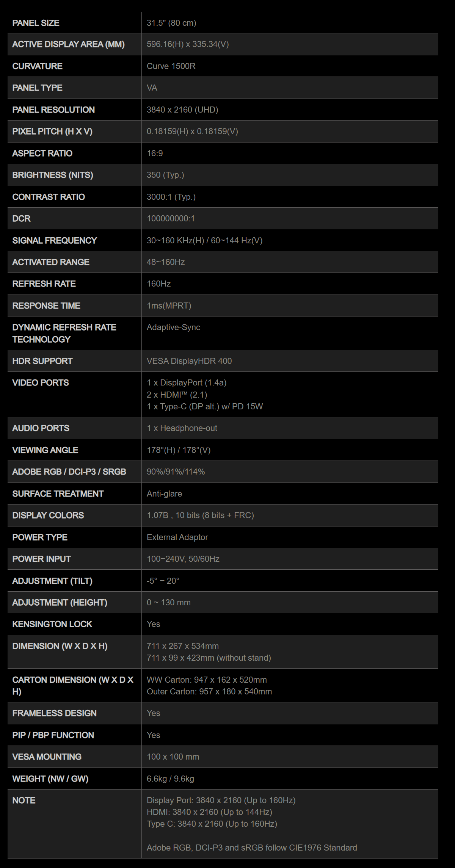Image resolution: width=455 pixels, height=868 pixels.
Task: Click the 1 x DisplayPort (1.4a) line
Action: [187, 382]
